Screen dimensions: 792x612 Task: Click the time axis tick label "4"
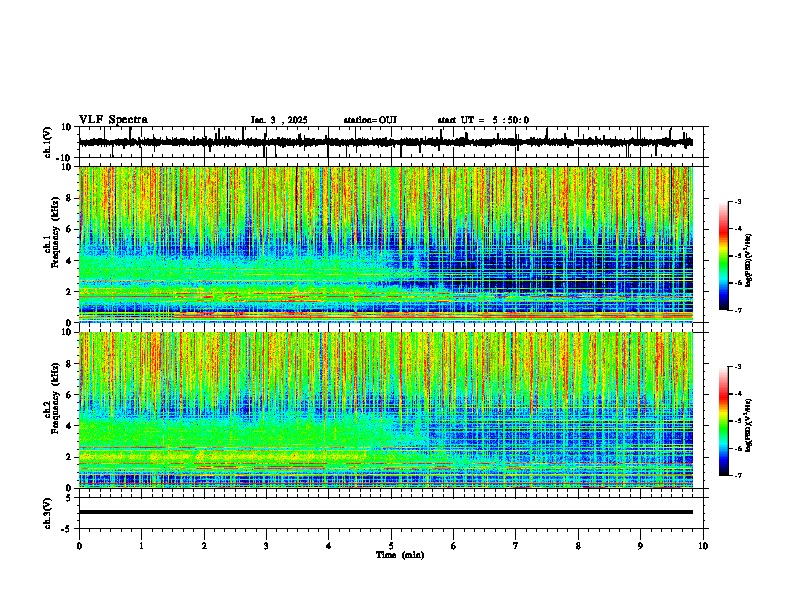coord(329,546)
